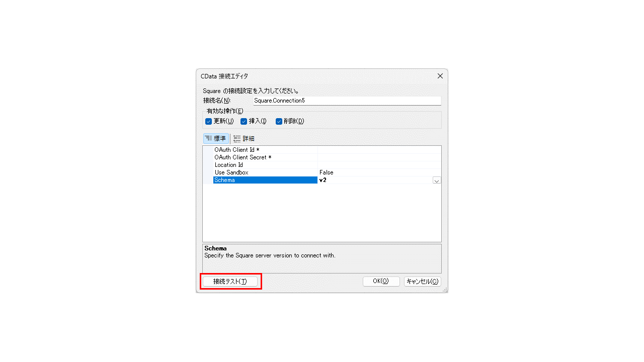Open the Schema dropdown arrow

pos(437,180)
